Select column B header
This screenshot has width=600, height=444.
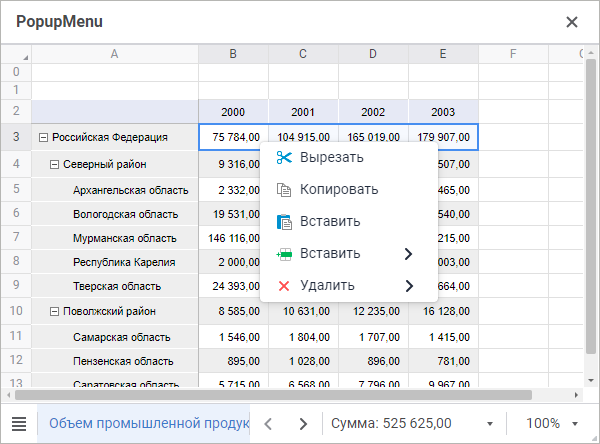[233, 53]
